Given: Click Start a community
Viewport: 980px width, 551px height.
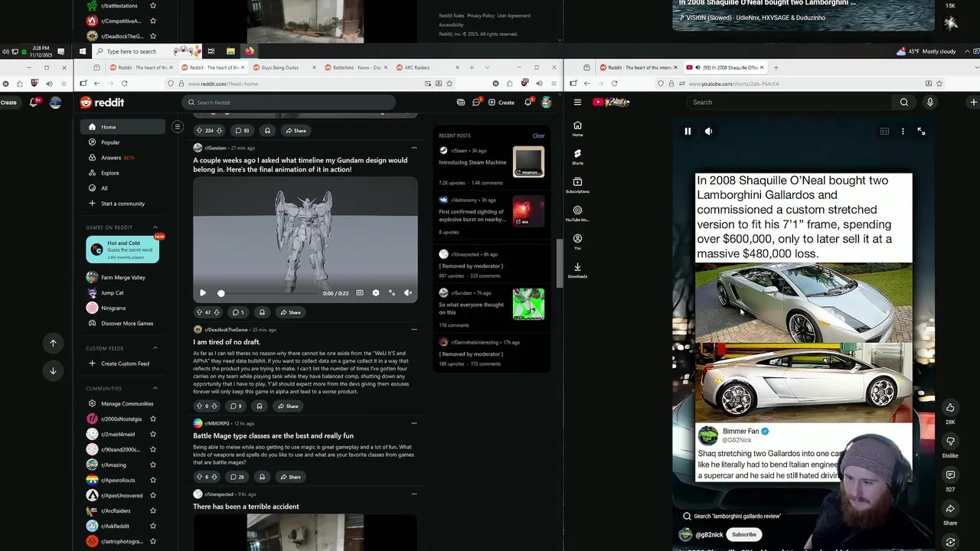Looking at the screenshot, I should point(122,204).
